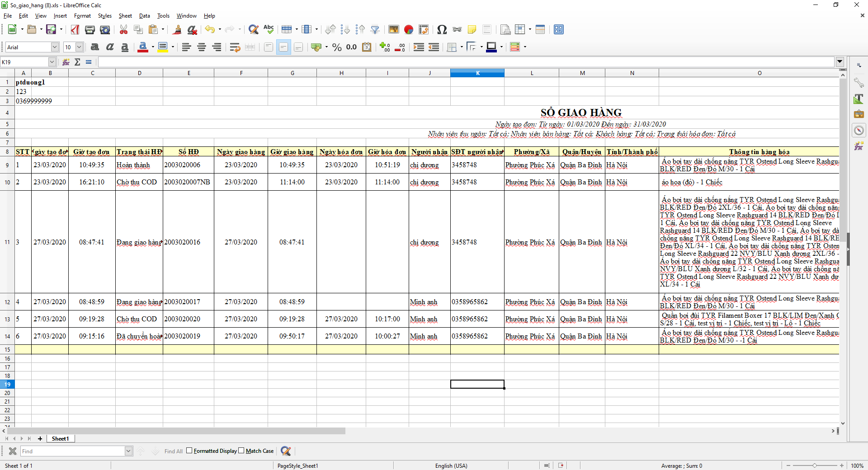
Task: Enable the Match Case checkbox
Action: click(241, 451)
